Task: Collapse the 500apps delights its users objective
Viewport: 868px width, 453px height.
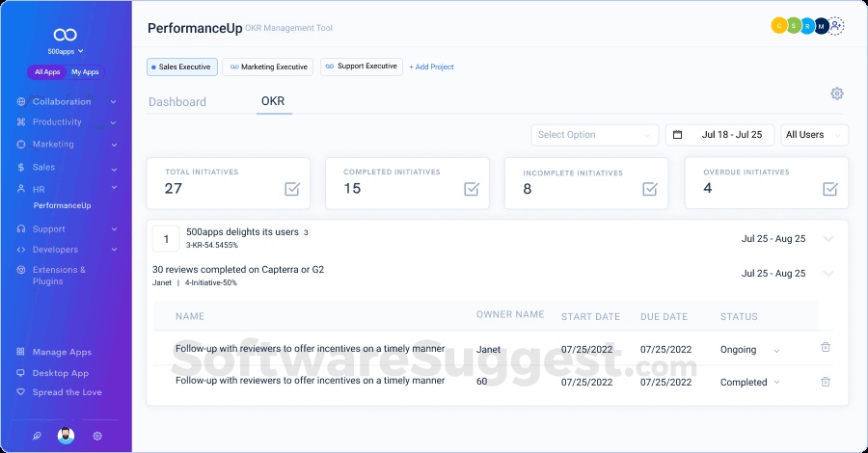Action: pyautogui.click(x=828, y=239)
